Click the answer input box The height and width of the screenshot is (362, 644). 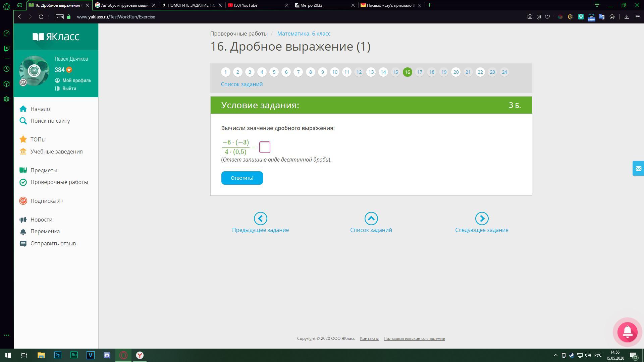coord(265,147)
